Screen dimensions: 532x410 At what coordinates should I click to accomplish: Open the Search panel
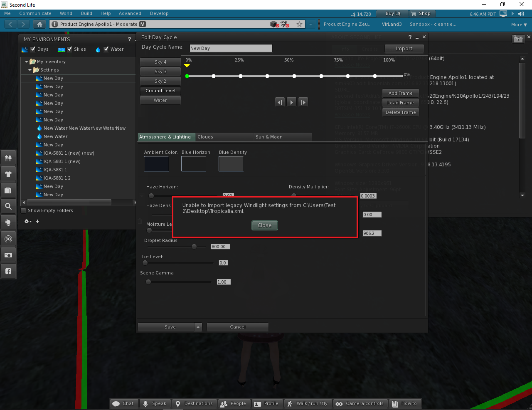pos(8,206)
